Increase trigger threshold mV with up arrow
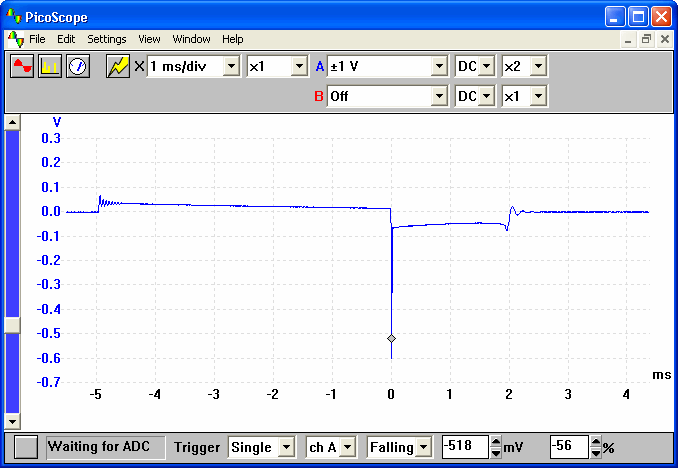 point(496,442)
